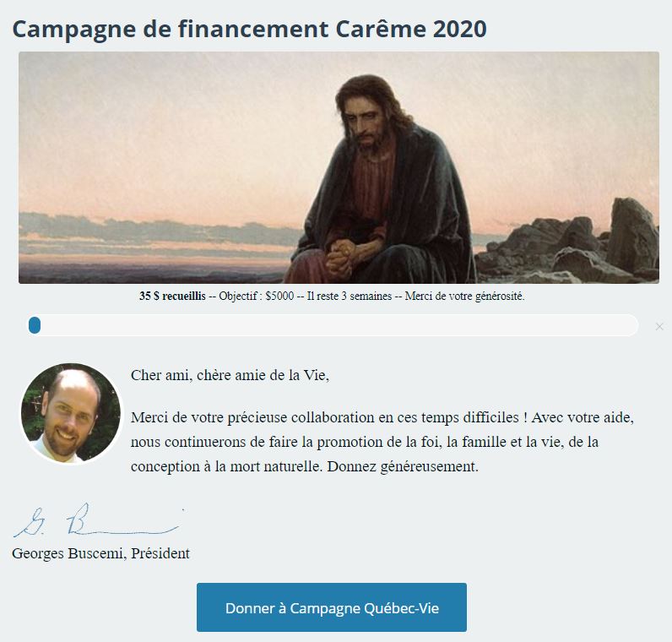This screenshot has width=672, height=642.
Task: Click the "Georges Buscemi, Président" name line
Action: click(x=101, y=554)
